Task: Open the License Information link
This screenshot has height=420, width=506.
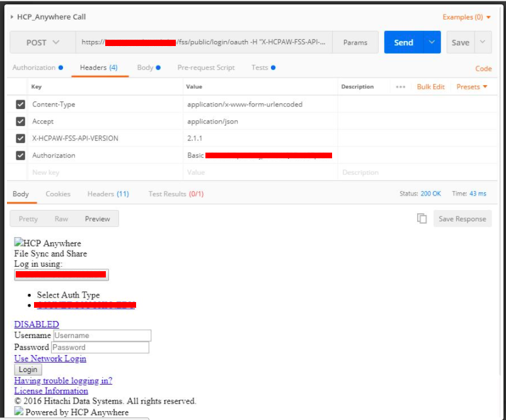Action: (51, 390)
